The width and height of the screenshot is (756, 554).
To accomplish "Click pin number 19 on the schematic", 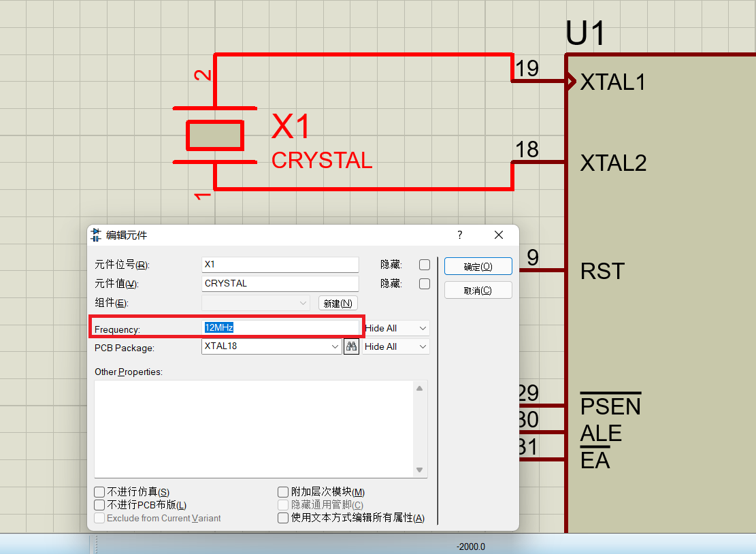I will point(527,68).
